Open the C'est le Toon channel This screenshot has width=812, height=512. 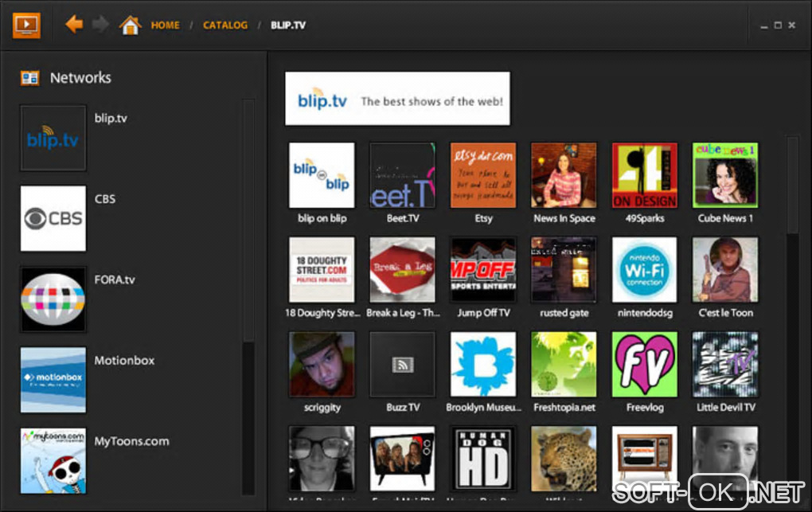point(725,269)
